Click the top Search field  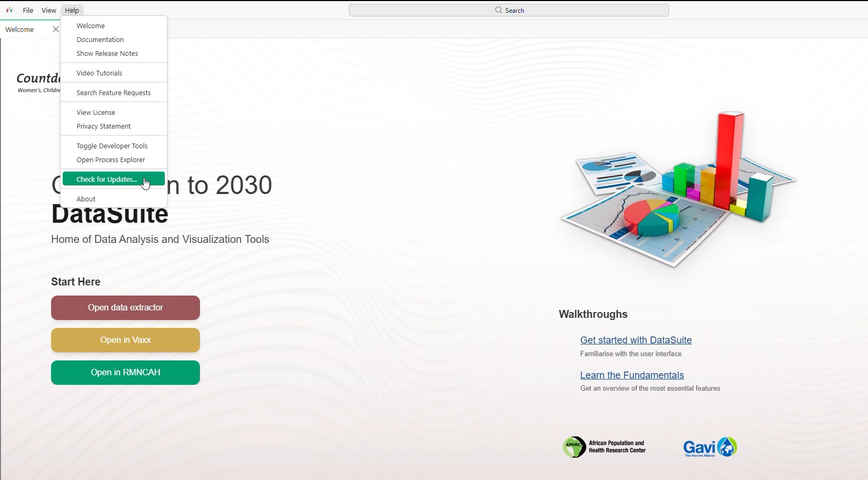click(x=509, y=10)
